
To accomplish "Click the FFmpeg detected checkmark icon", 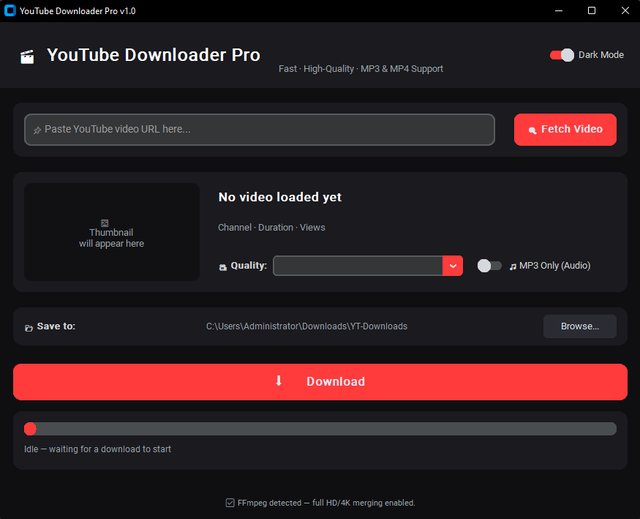I will point(230,503).
